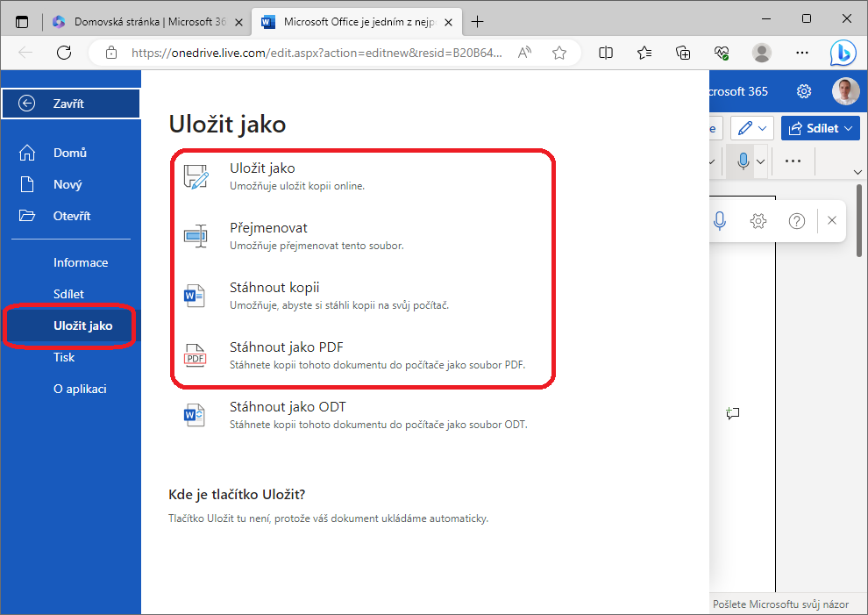Viewport: 868px width, 615px height.
Task: Open Sdílet in the sidebar
Action: pos(70,294)
